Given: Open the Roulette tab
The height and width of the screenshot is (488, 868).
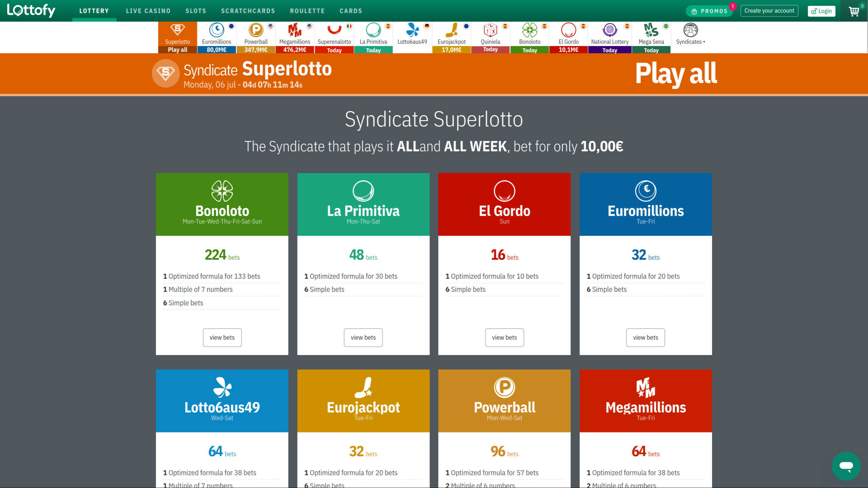Looking at the screenshot, I should point(307,11).
